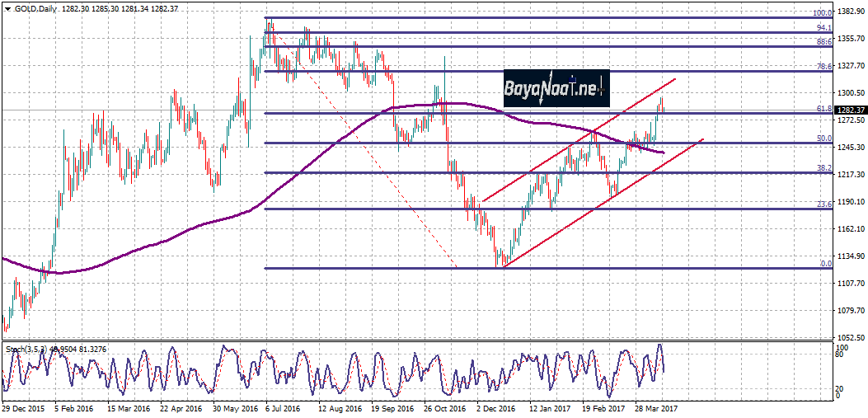
Task: Click the dropdown arrow beside GOLD,Daily
Action: [x=7, y=7]
